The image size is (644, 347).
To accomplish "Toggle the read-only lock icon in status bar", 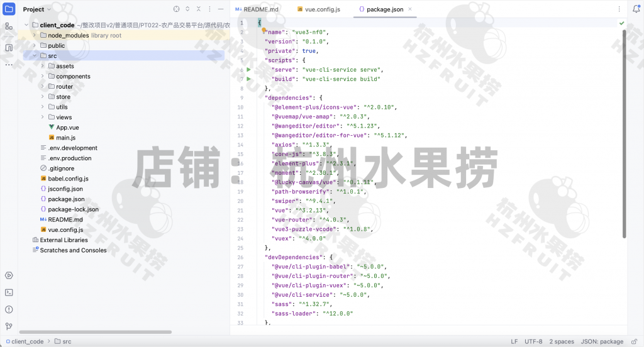I will (634, 341).
